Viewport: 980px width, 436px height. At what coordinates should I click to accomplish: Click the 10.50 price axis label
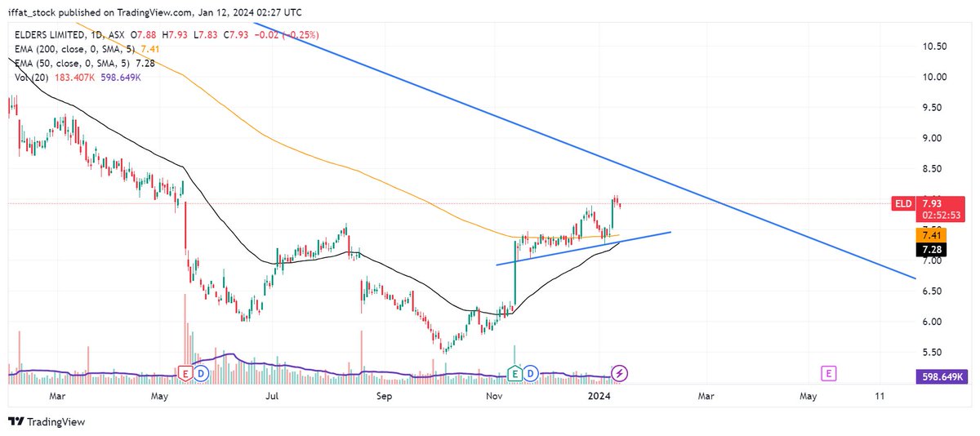935,47
